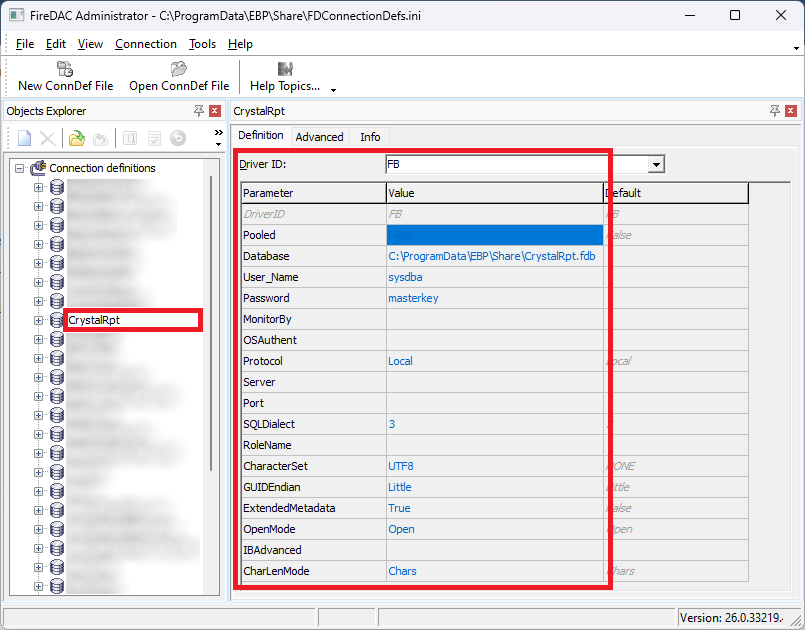Click the CharacterSet value UTF8
This screenshot has width=805, height=630.
point(495,467)
